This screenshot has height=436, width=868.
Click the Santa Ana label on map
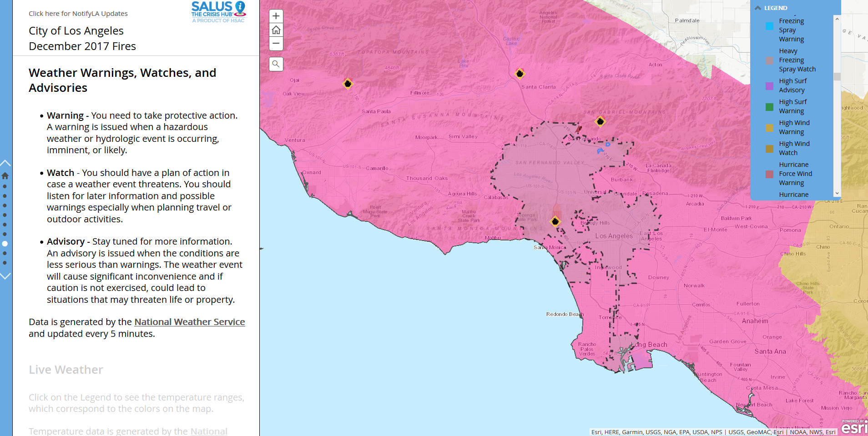770,351
